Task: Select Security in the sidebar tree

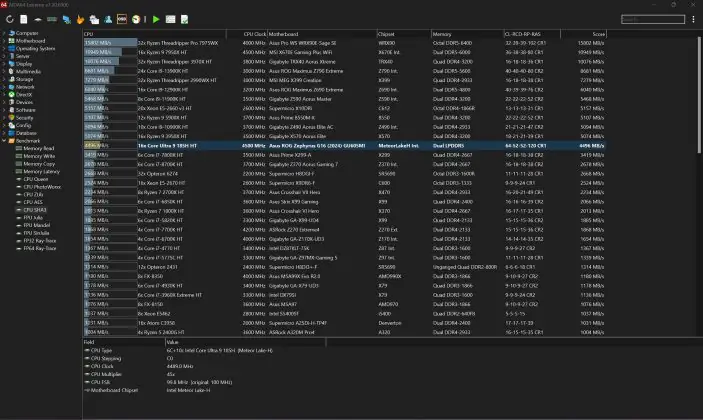Action: [x=25, y=117]
